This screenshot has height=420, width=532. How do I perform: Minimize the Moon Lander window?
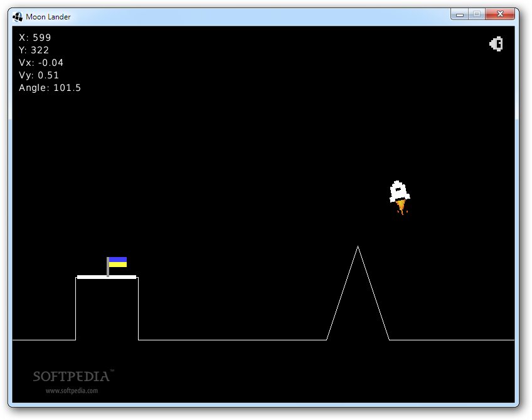point(460,14)
